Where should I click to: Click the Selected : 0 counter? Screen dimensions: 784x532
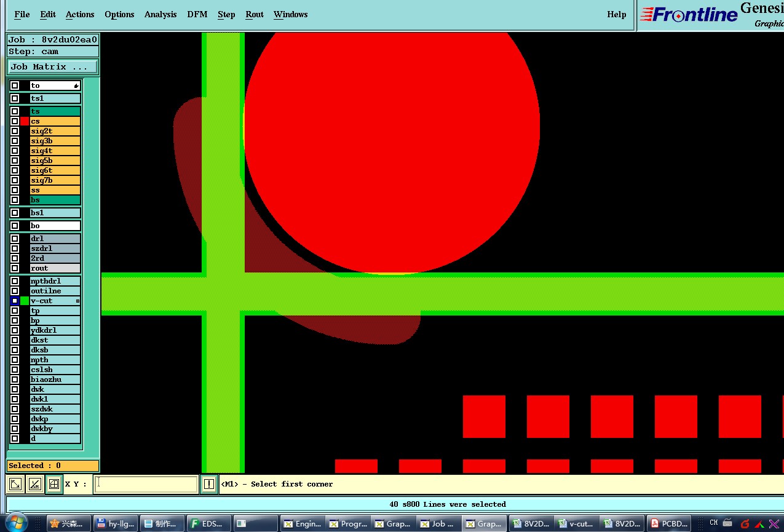(x=53, y=466)
